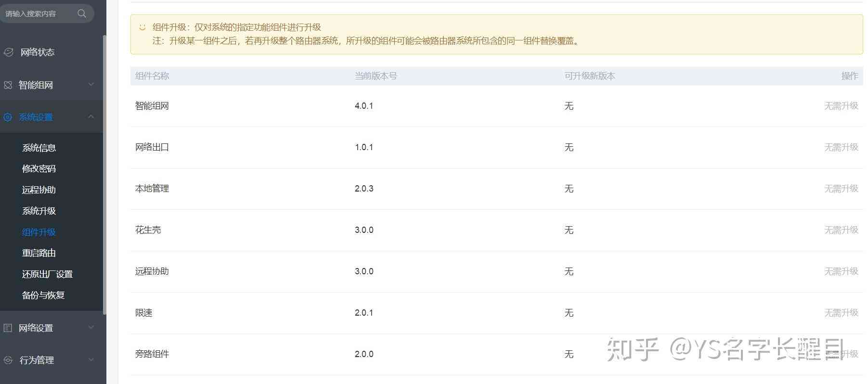Open 系统信息 submenu item
Viewport: 868px width, 384px height.
tap(39, 148)
